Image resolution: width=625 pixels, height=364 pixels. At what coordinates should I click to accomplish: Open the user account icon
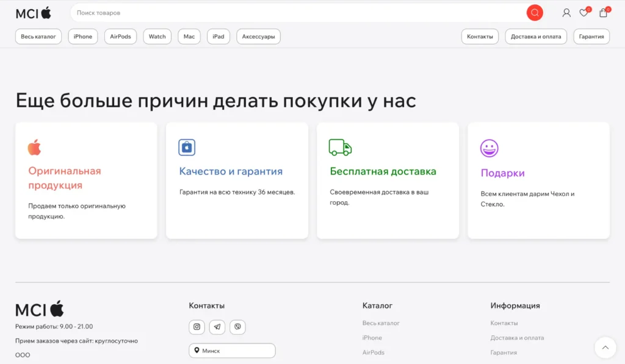coord(566,13)
